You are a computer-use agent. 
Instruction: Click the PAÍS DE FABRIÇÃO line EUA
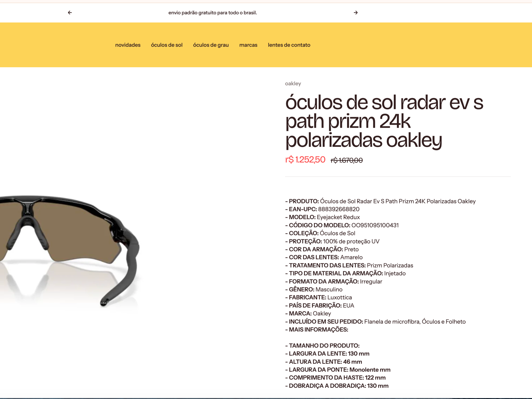[320, 306]
